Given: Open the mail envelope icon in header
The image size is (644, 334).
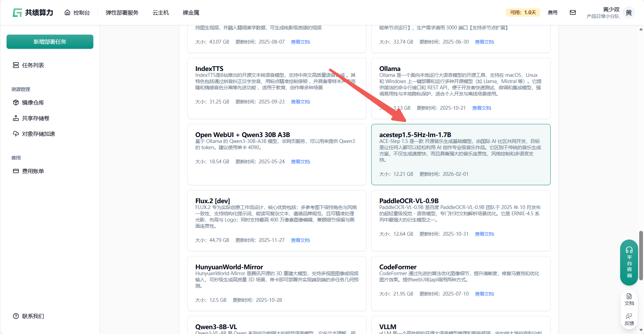Looking at the screenshot, I should (573, 12).
